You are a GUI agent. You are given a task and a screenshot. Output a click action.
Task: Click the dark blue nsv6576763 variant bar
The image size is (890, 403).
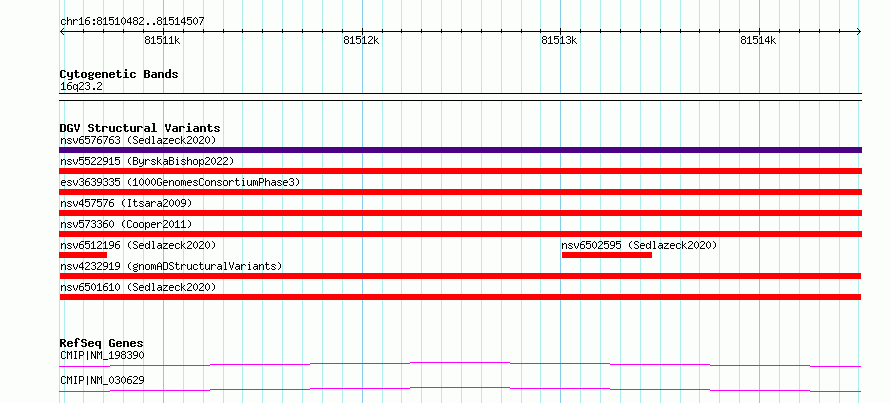[x=460, y=150]
